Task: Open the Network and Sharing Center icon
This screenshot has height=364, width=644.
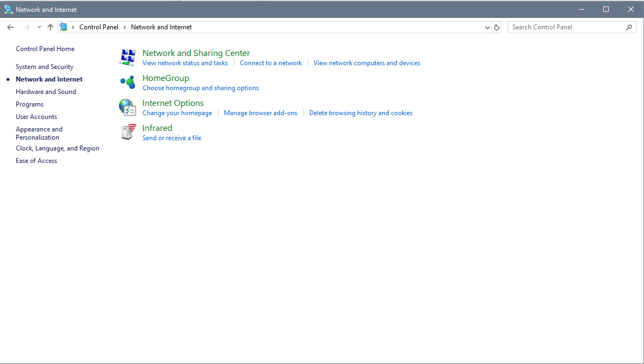Action: click(128, 58)
